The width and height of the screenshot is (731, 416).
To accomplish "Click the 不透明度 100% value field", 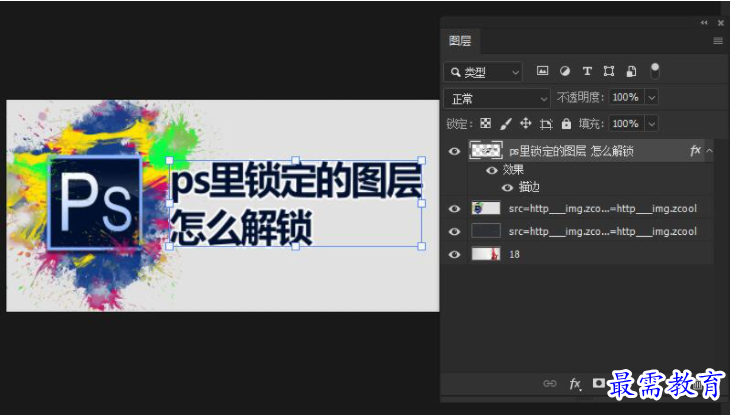I will click(x=626, y=97).
